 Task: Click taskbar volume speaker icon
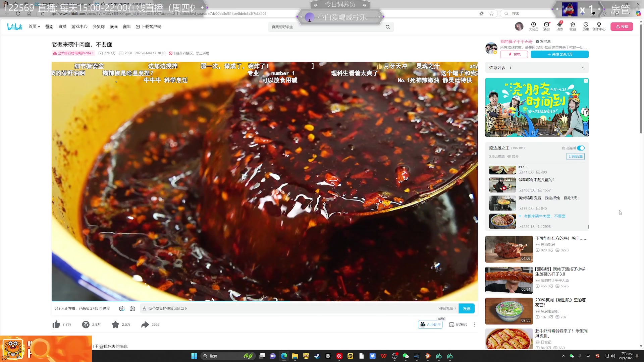pos(613,356)
